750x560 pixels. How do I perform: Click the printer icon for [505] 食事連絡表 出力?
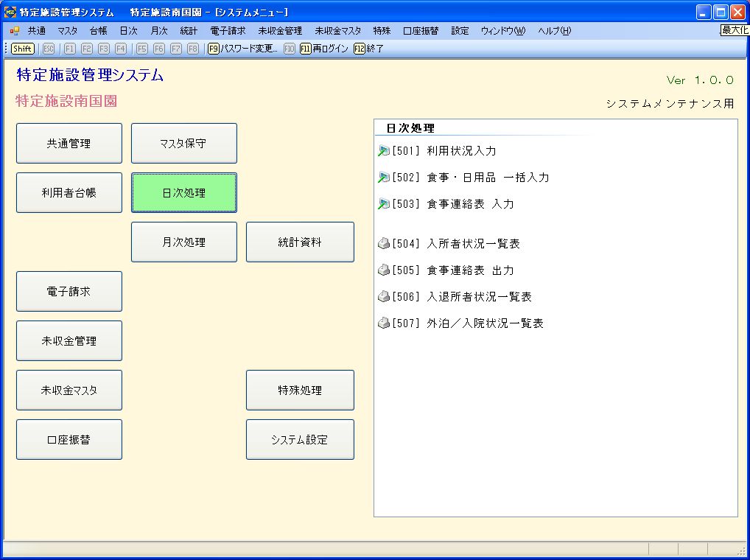[383, 270]
